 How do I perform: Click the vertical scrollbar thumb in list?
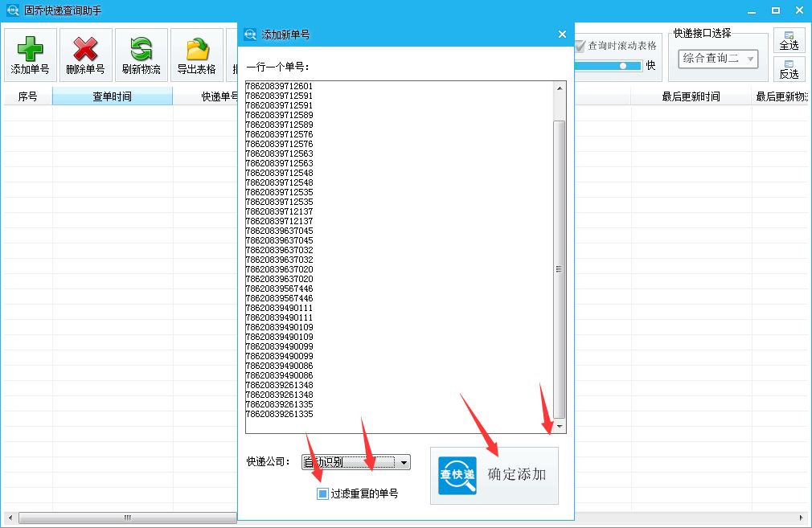(x=560, y=269)
